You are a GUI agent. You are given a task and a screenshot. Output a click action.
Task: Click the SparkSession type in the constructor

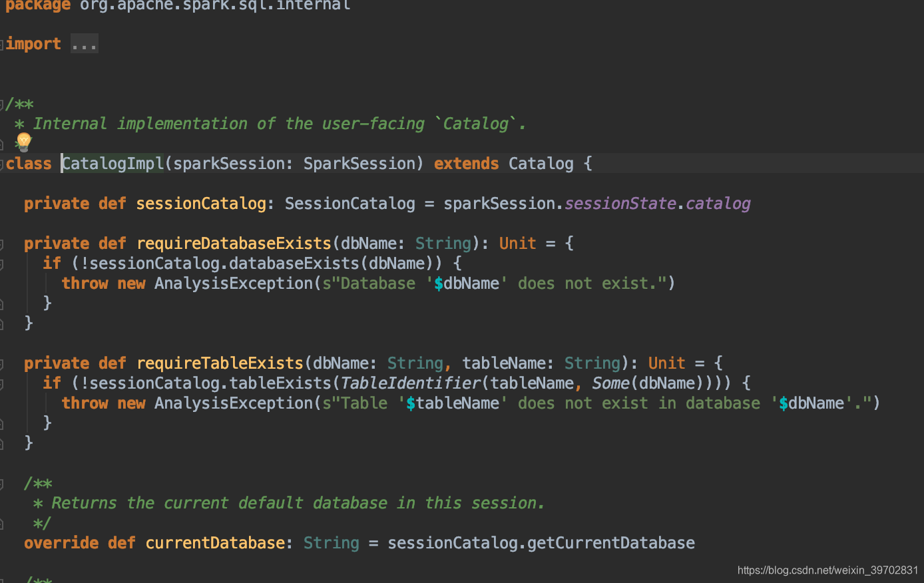pos(359,164)
